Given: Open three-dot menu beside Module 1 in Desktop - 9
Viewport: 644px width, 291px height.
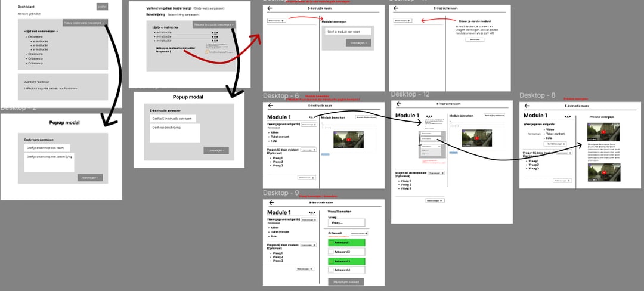Looking at the screenshot, I should [312, 213].
